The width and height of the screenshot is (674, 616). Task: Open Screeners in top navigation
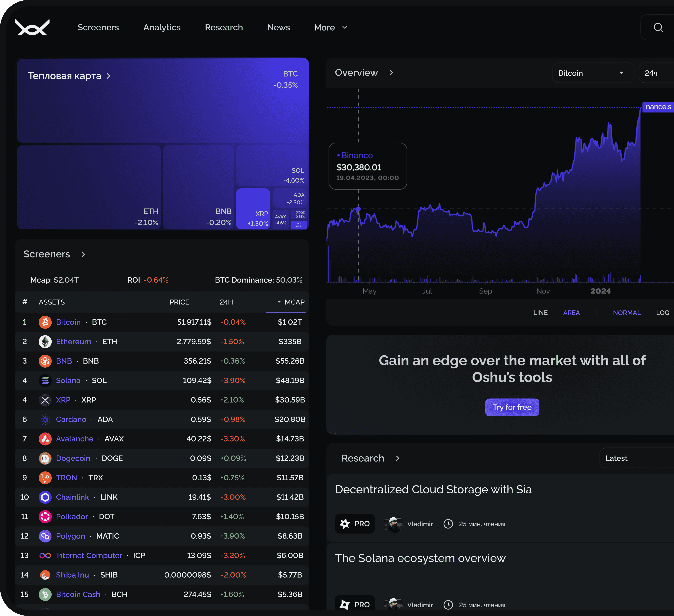point(98,27)
